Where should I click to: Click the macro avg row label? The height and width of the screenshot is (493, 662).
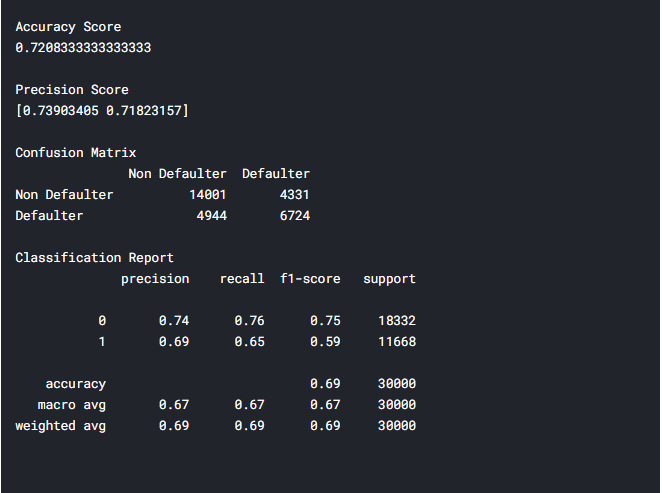(x=72, y=405)
